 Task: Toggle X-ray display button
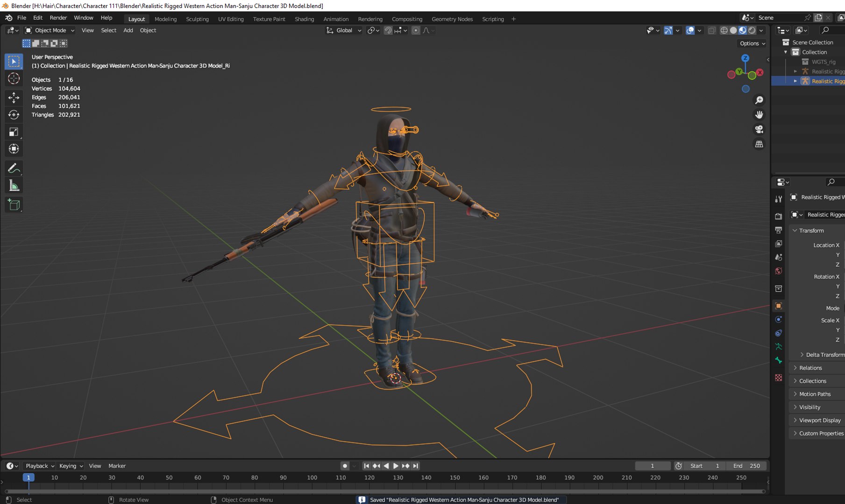click(x=712, y=30)
